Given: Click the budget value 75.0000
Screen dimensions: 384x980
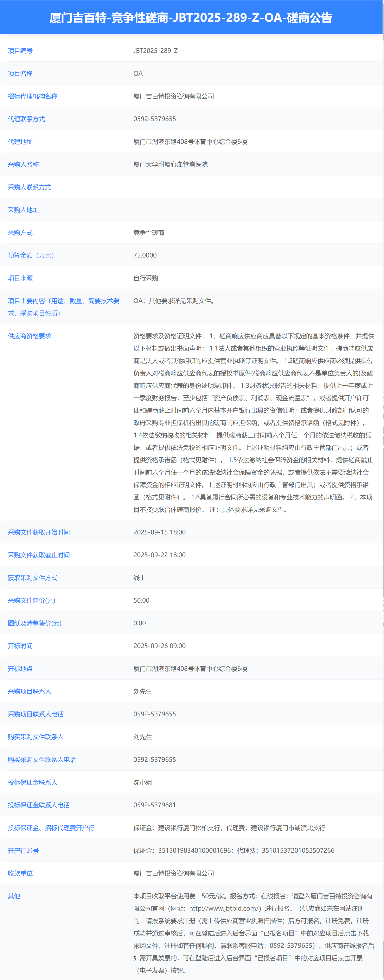Looking at the screenshot, I should click(x=145, y=255).
